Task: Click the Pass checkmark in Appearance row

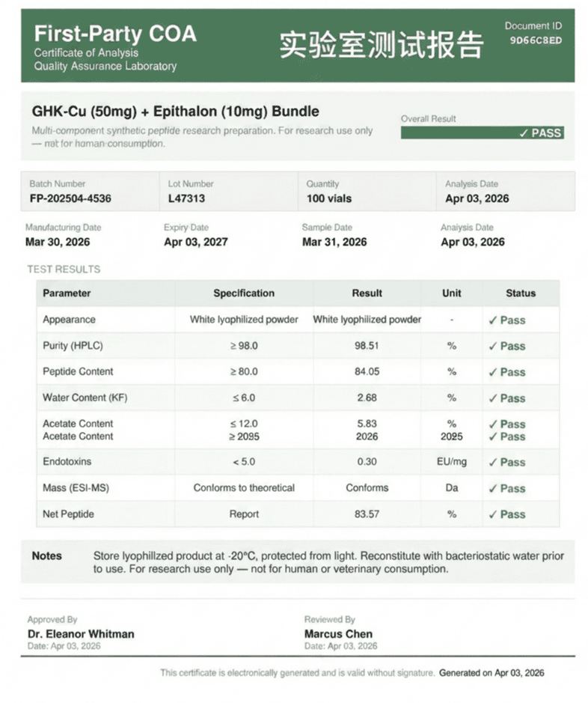Action: 506,320
